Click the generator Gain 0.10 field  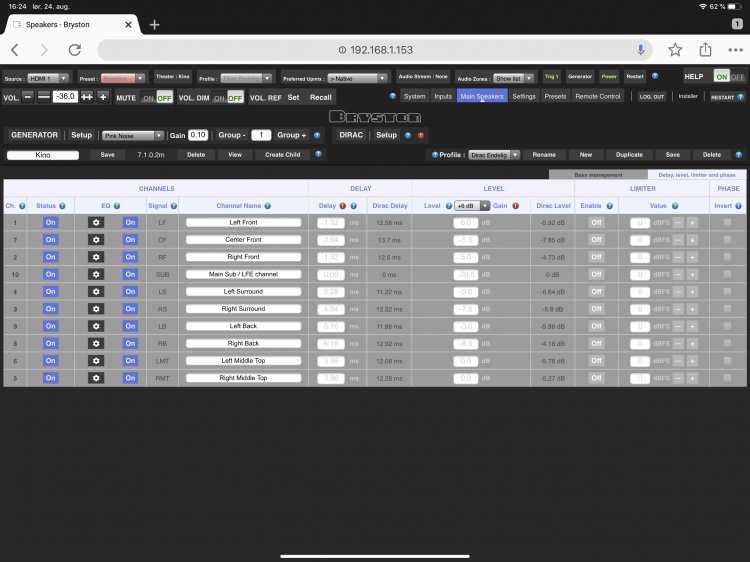(x=198, y=135)
